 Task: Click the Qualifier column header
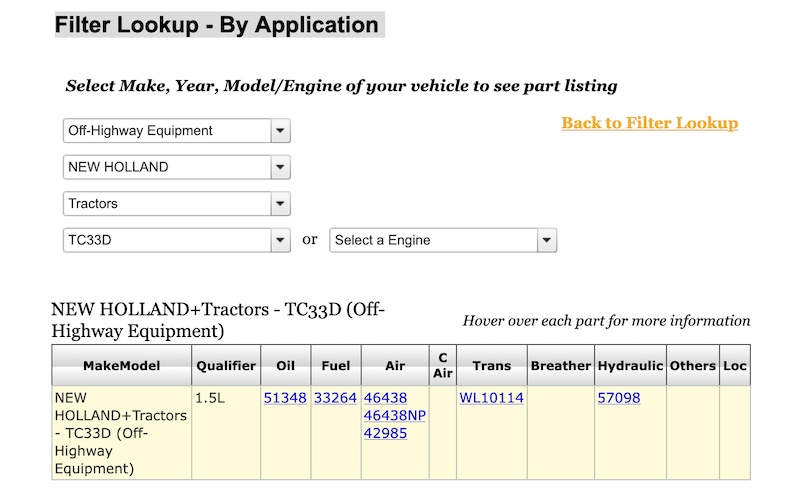tap(226, 366)
